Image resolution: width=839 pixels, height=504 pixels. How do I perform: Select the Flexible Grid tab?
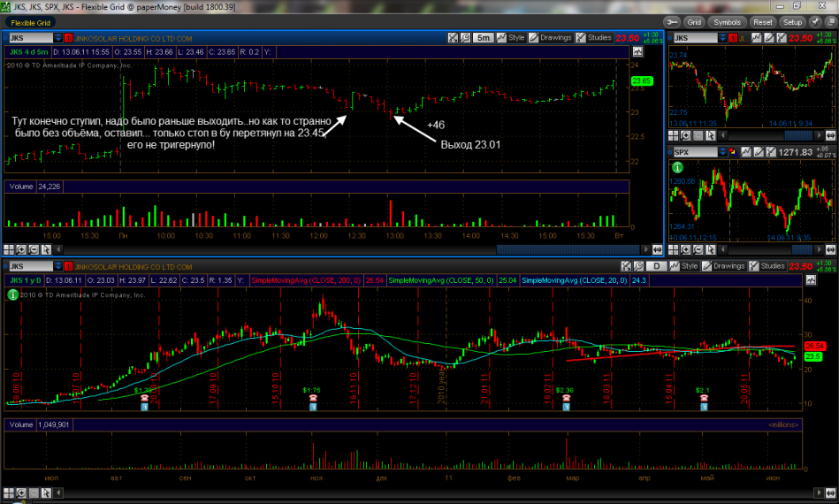30,22
